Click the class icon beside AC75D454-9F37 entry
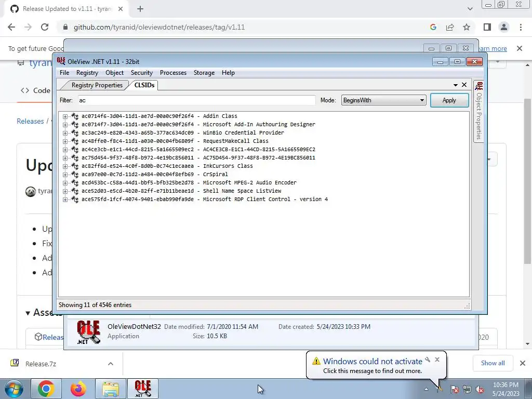This screenshot has height=399, width=532. pyautogui.click(x=75, y=157)
